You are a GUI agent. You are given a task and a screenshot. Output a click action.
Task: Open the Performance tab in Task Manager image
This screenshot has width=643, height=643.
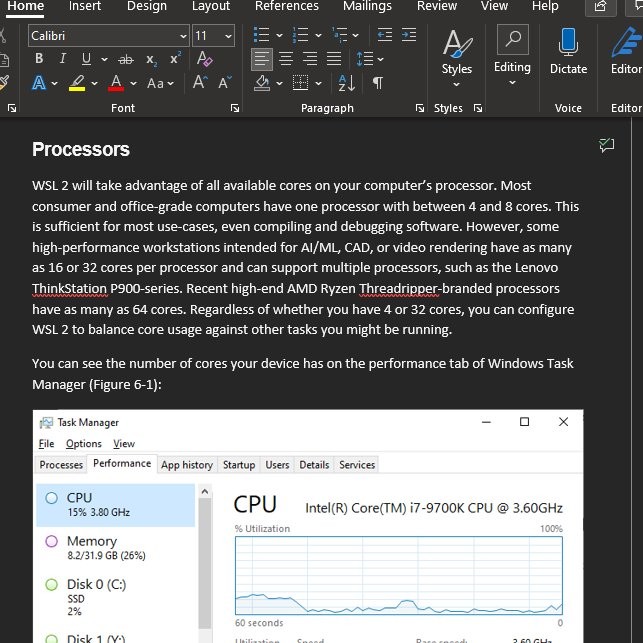pos(122,465)
